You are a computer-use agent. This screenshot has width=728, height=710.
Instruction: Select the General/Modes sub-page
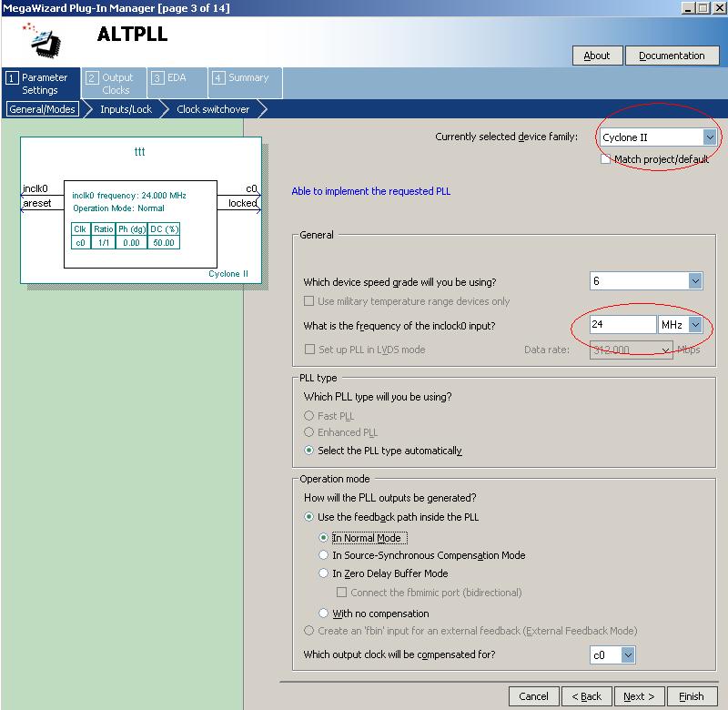[42, 109]
